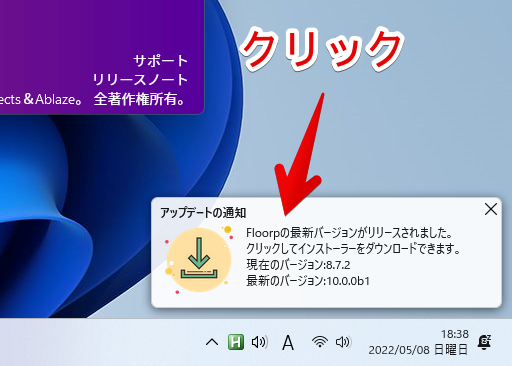Open the リリースノート link

140,80
